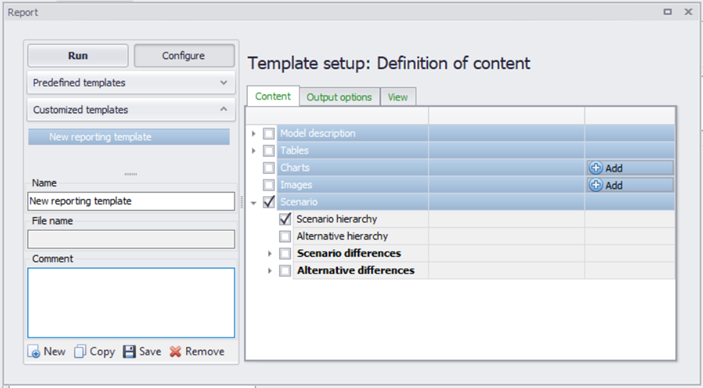
Task: Check the Charts checkbox
Action: 269,168
